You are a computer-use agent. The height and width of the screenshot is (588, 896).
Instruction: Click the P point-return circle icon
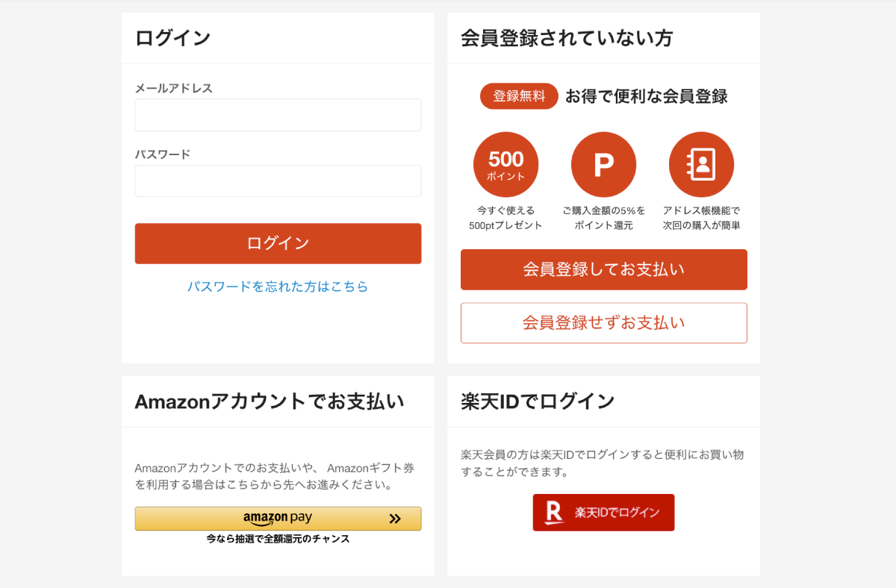pos(603,165)
